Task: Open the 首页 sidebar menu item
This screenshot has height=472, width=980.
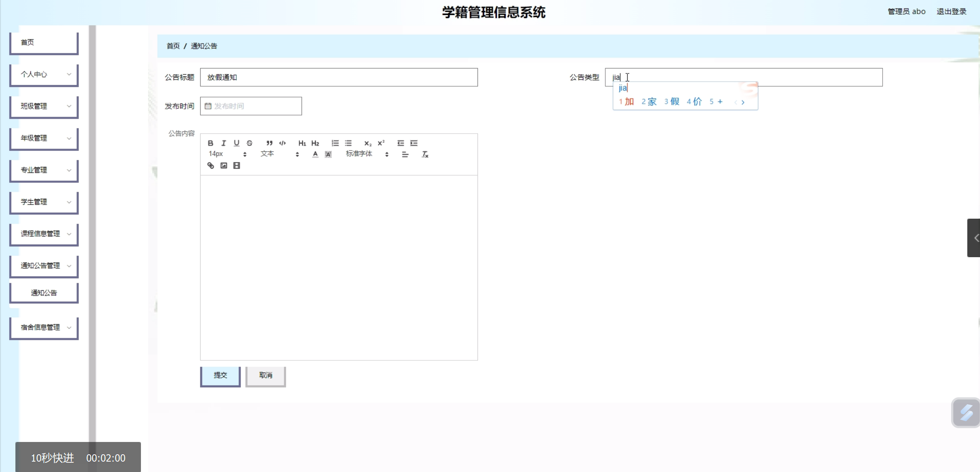Action: pos(44,42)
